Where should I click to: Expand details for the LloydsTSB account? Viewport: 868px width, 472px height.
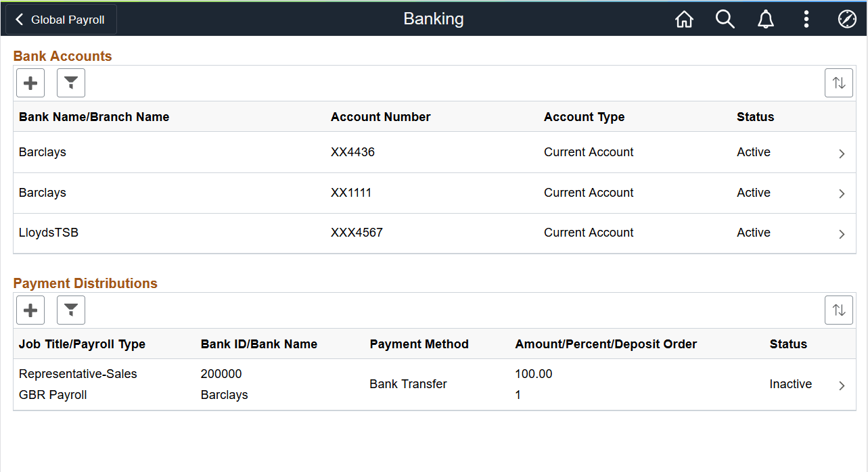(842, 234)
